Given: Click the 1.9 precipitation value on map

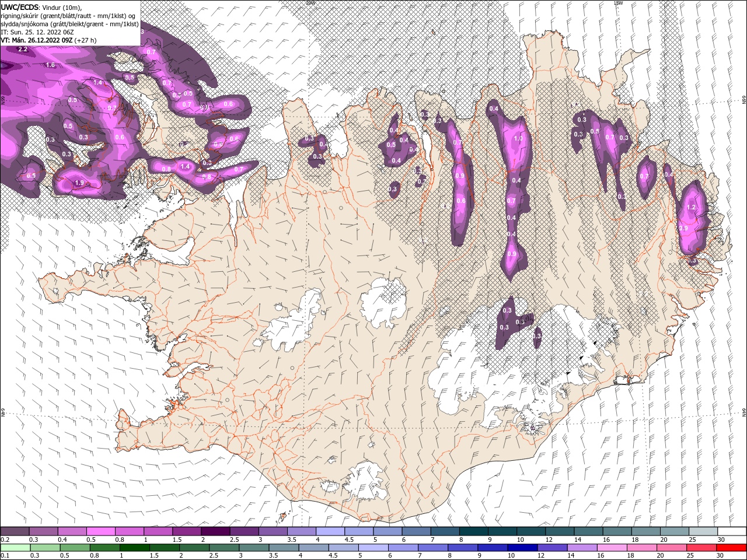Looking at the screenshot, I should tap(79, 183).
